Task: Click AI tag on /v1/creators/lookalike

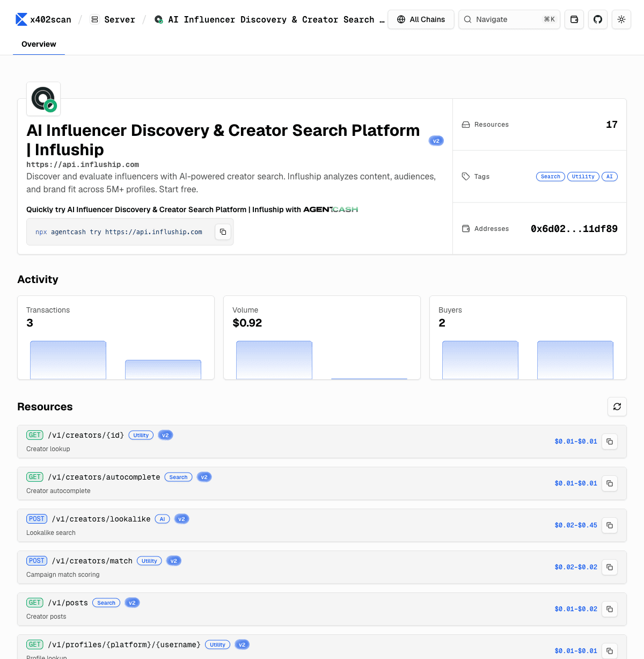Action: tap(163, 519)
